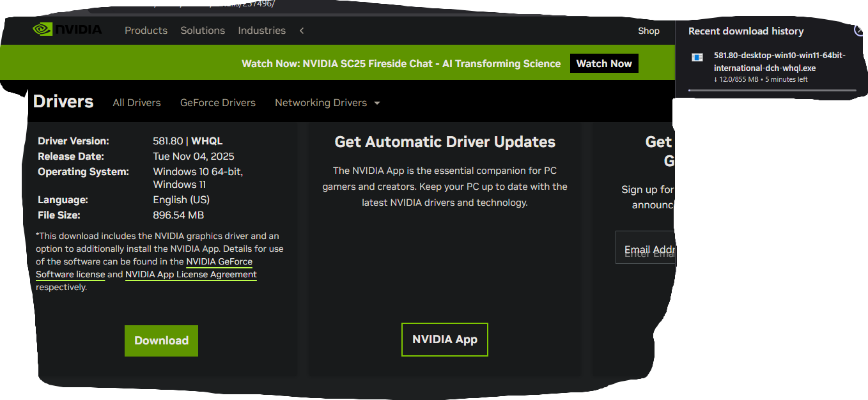This screenshot has height=400, width=868.
Task: Click the green Download button
Action: pyautogui.click(x=161, y=341)
